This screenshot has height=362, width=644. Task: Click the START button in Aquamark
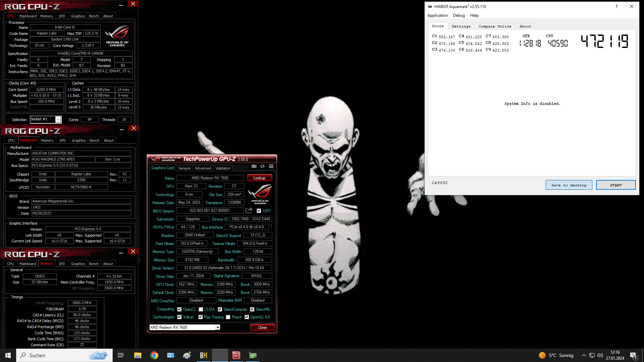pyautogui.click(x=616, y=185)
